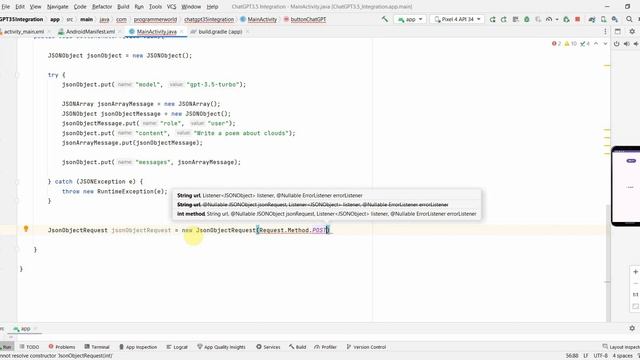Click emulator panel settings gear icon
This screenshot has width=640, height=360.
632,31
